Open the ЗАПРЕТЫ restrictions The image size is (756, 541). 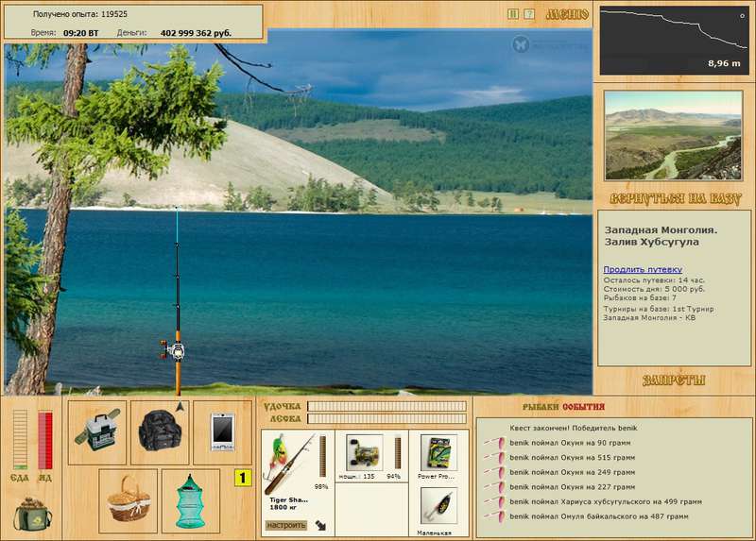click(674, 380)
